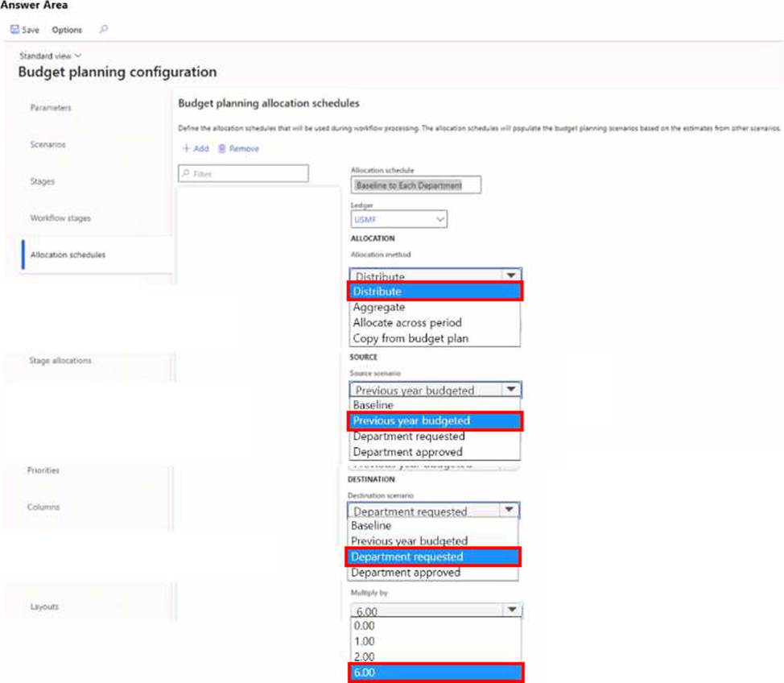Click the Filter input field
This screenshot has width=784, height=683.
pyautogui.click(x=243, y=174)
